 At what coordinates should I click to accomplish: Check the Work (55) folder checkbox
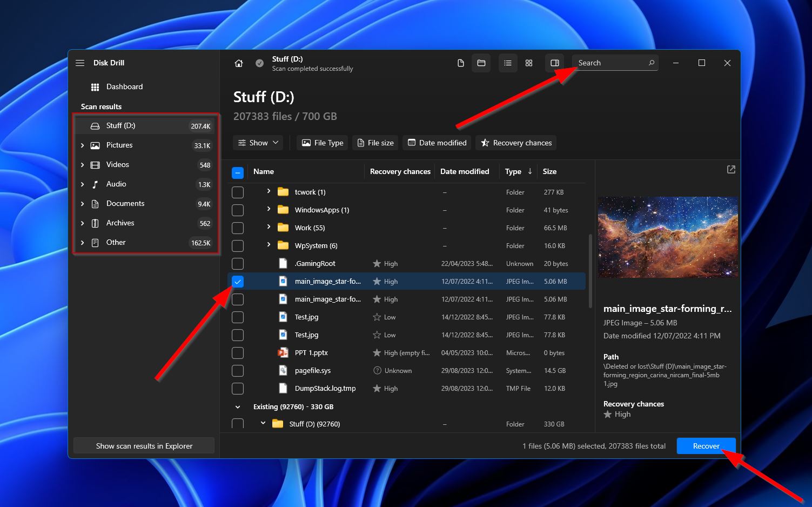coord(238,228)
